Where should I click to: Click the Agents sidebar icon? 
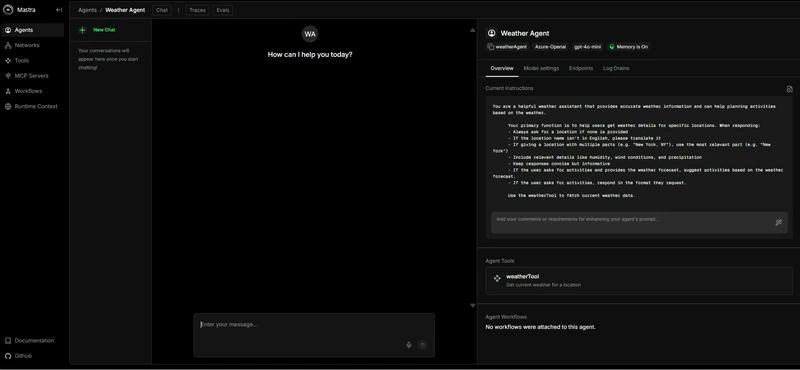click(8, 30)
